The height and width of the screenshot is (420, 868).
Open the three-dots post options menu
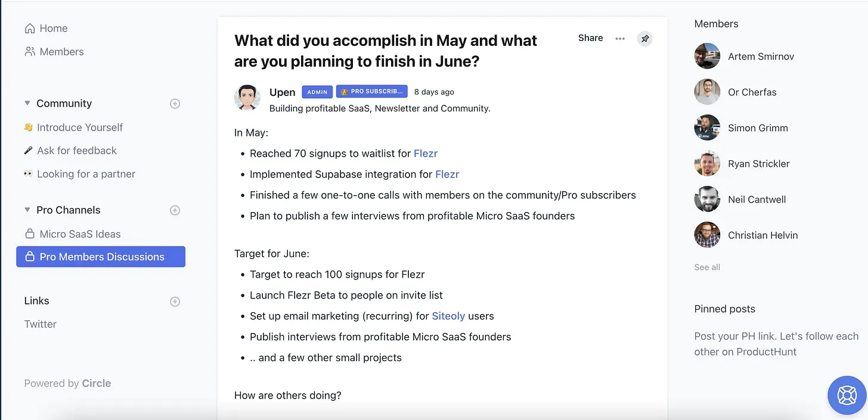620,39
